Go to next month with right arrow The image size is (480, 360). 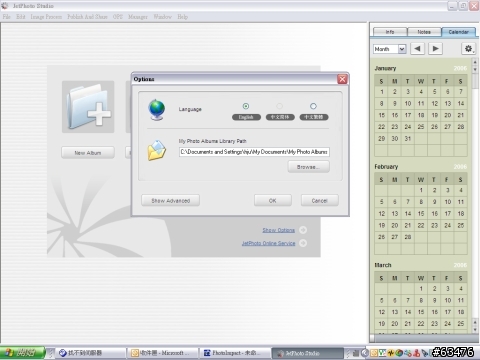[x=435, y=49]
